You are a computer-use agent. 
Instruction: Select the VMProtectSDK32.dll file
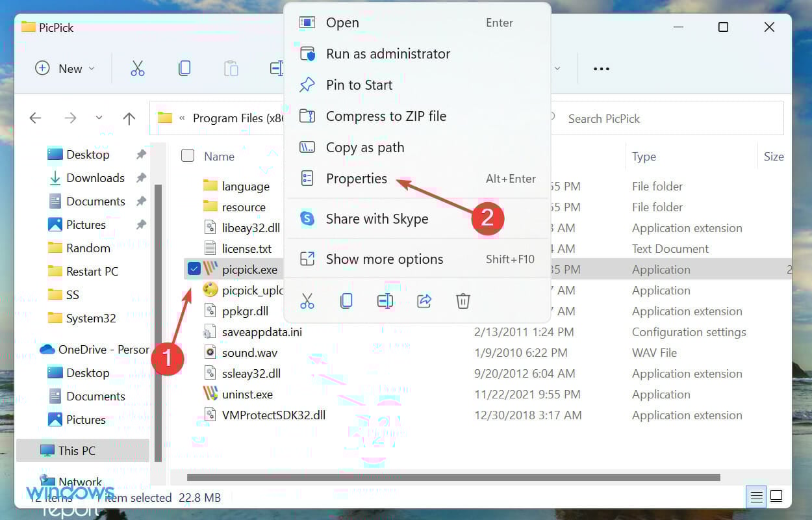273,415
